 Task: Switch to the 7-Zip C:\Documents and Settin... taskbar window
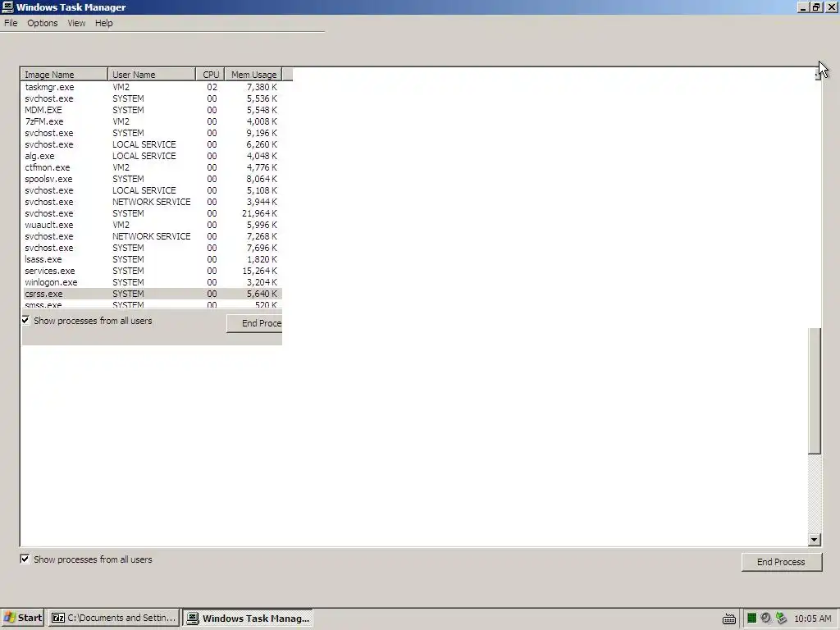(113, 618)
